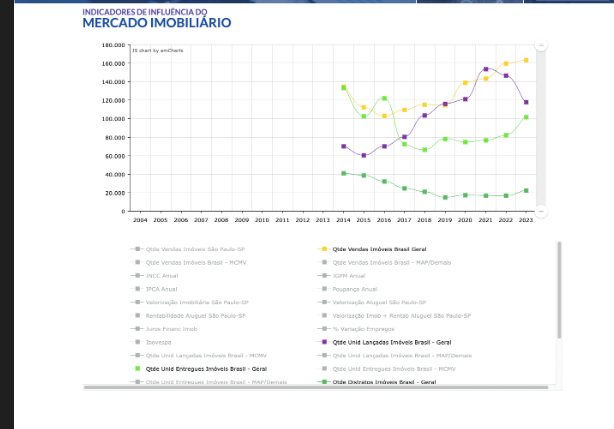This screenshot has width=614, height=429.
Task: Toggle Qtde Vendas Imóveis São Paulo-SP series
Action: [x=188, y=249]
